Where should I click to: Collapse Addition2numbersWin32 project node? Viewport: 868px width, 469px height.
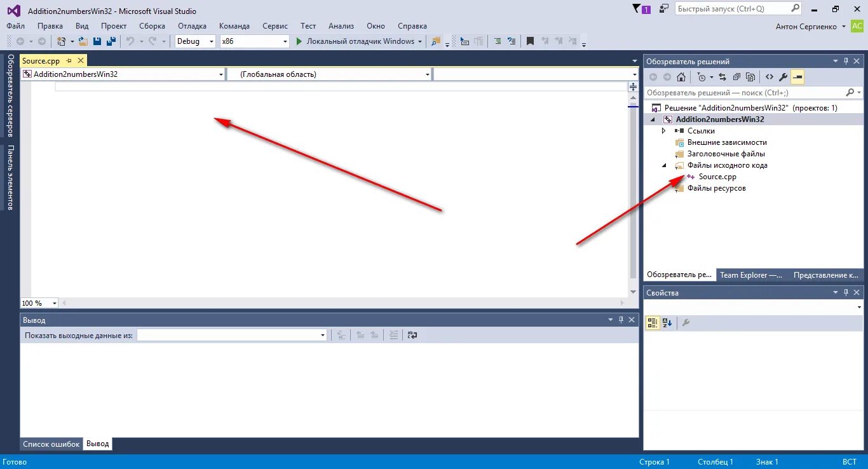pyautogui.click(x=653, y=119)
